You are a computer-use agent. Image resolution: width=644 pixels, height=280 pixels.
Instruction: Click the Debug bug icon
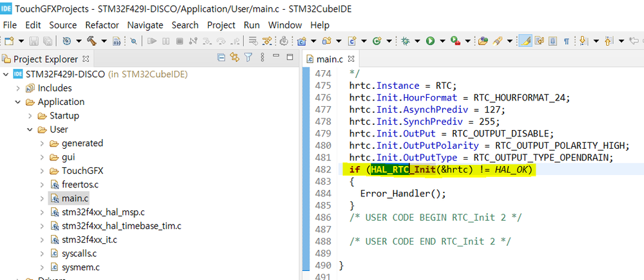coord(405,41)
